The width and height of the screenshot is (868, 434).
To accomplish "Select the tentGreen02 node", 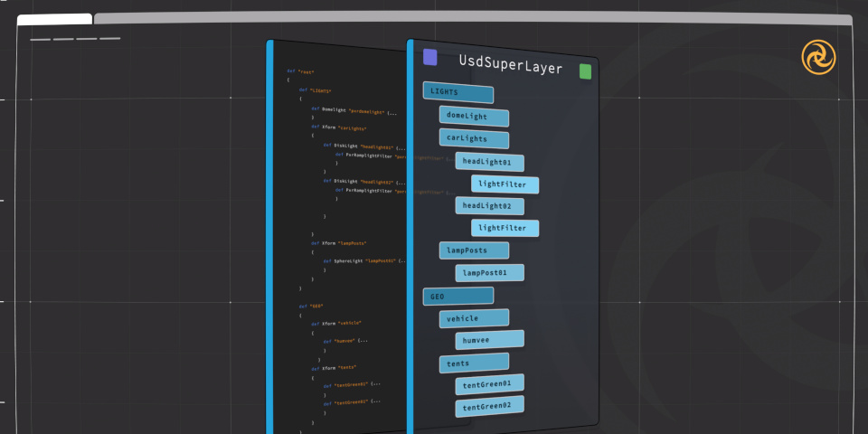I will pyautogui.click(x=489, y=406).
